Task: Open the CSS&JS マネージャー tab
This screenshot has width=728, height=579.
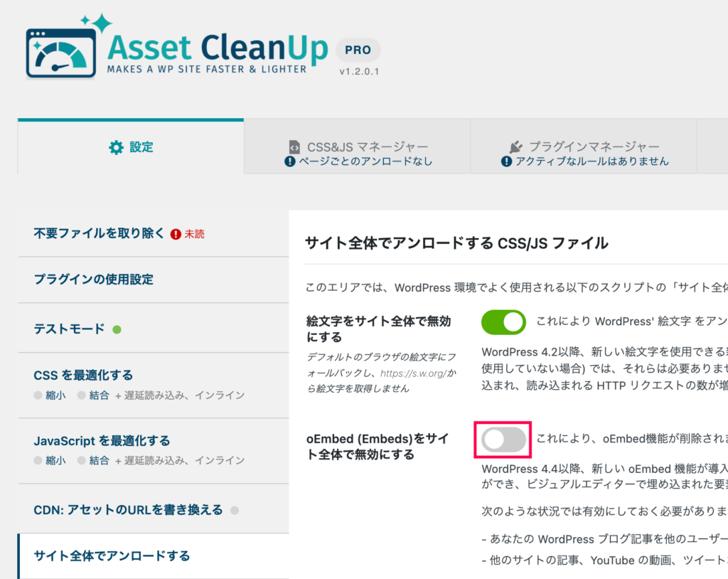Action: 357,147
